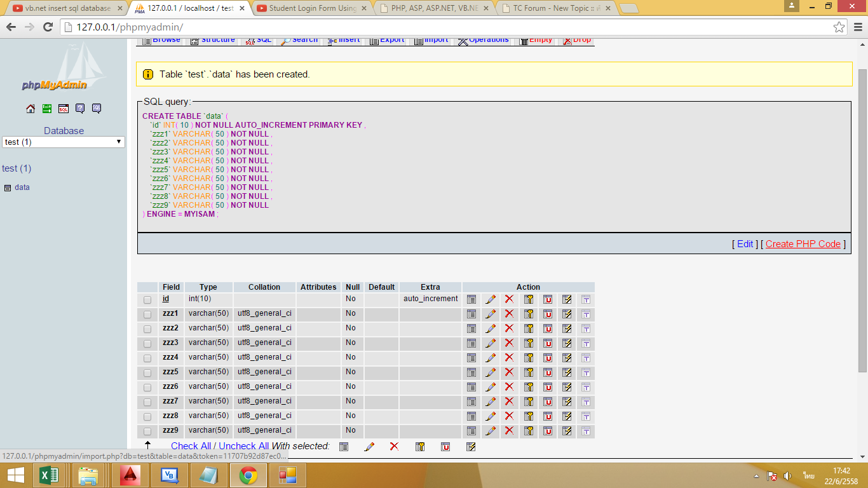This screenshot has width=868, height=488.
Task: Click the volume icon in system tray
Action: [x=788, y=476]
